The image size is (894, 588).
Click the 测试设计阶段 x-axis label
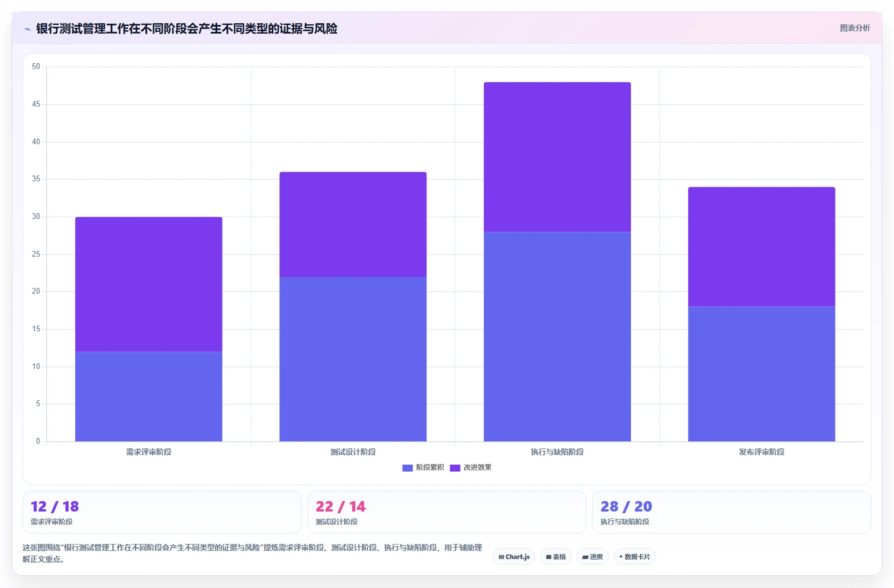pos(353,452)
